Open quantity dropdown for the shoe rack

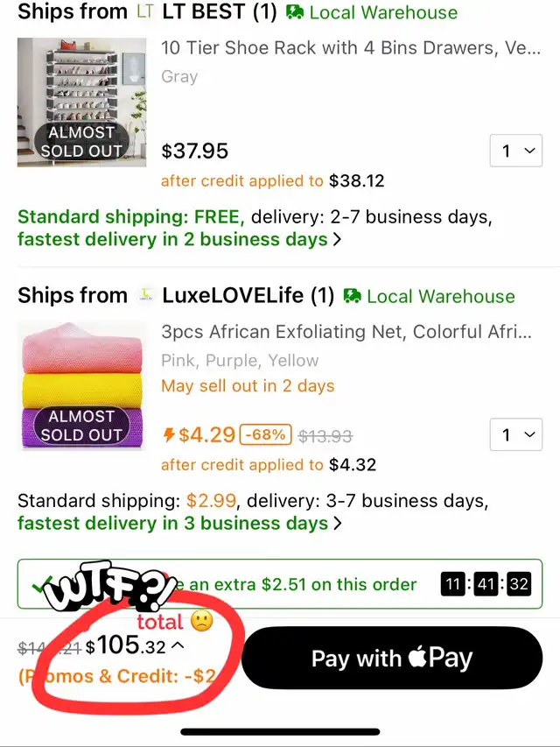516,151
